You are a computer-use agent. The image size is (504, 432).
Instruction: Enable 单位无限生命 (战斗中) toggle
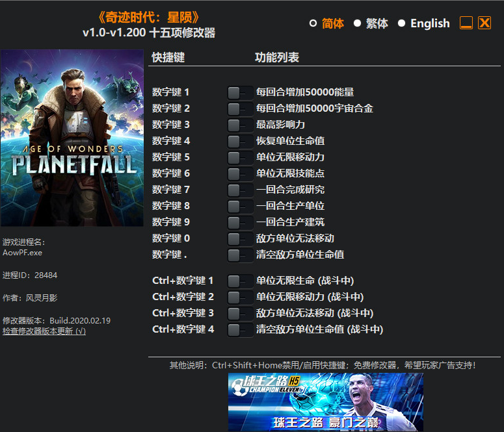click(x=240, y=282)
